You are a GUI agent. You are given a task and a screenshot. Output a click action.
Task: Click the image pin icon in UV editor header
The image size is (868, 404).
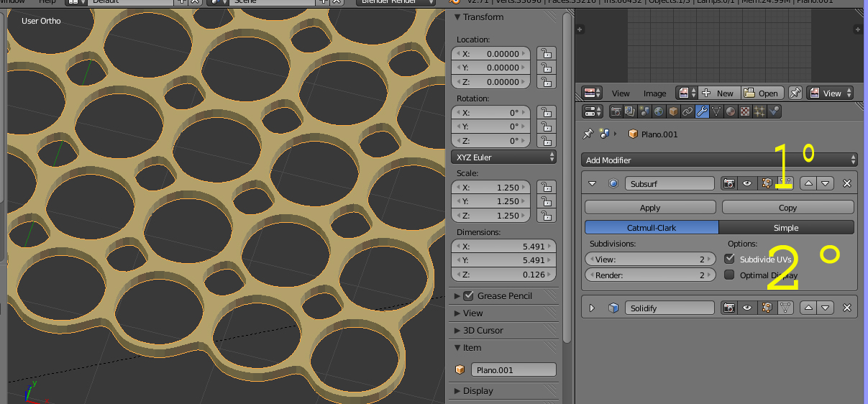(795, 93)
